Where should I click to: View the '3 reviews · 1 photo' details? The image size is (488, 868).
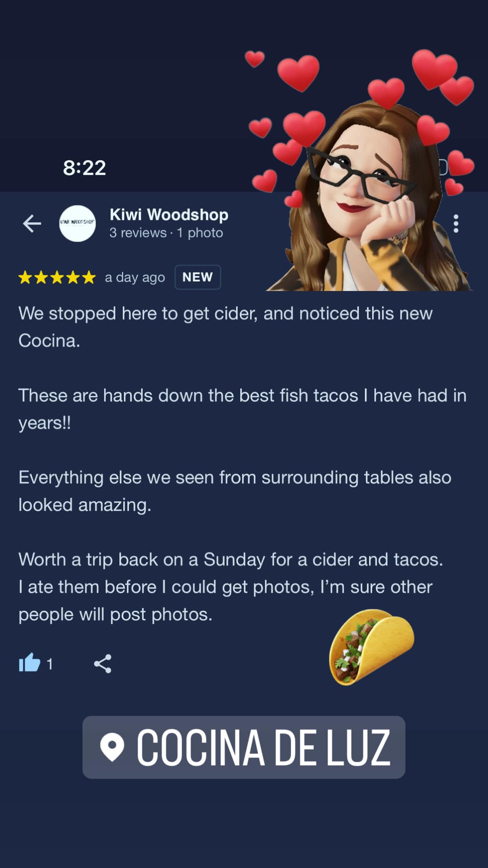[x=166, y=233]
